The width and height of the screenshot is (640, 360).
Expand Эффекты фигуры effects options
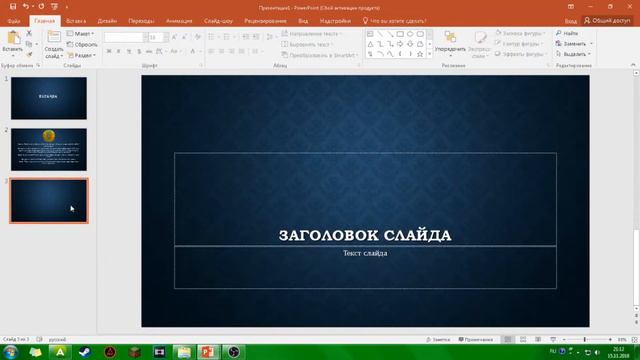(x=520, y=54)
